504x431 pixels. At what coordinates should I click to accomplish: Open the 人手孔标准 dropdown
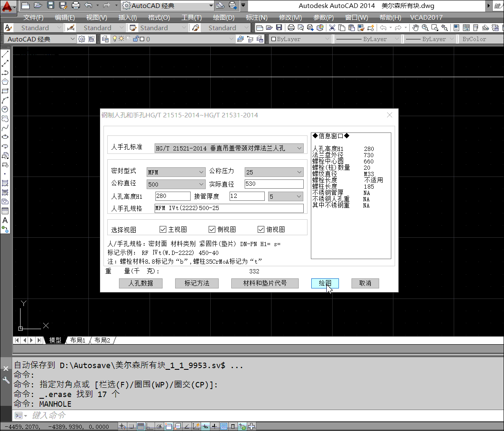click(x=229, y=148)
